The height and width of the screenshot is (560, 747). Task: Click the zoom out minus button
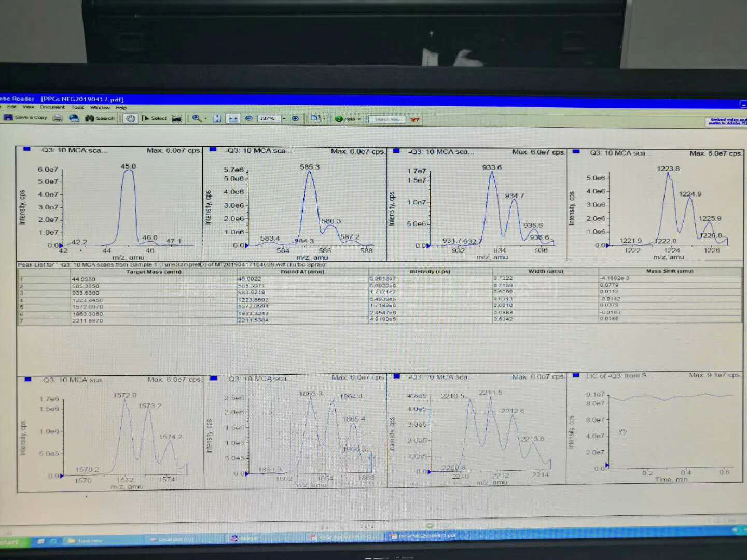point(249,119)
